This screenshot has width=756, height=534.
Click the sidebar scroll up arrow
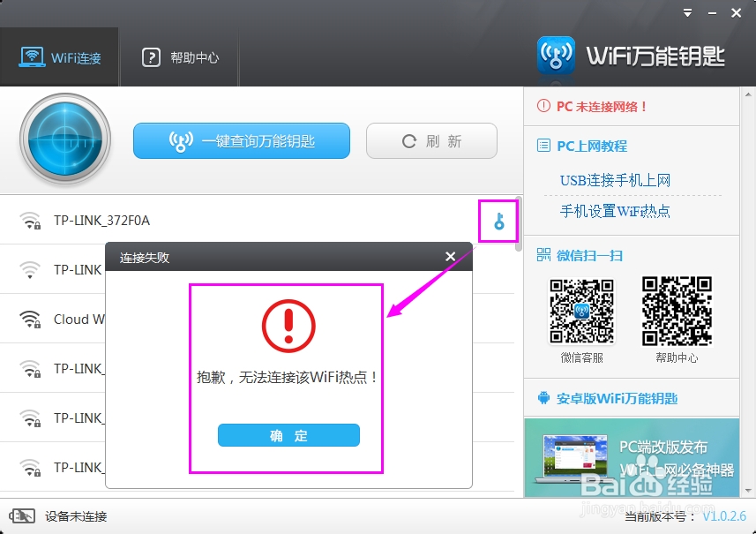pos(748,95)
